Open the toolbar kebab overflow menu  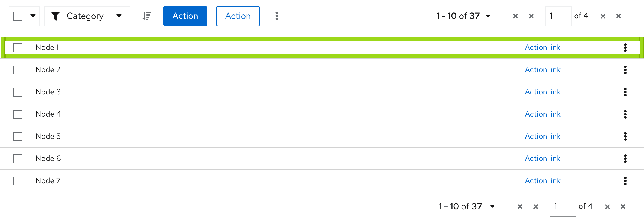[x=277, y=16]
